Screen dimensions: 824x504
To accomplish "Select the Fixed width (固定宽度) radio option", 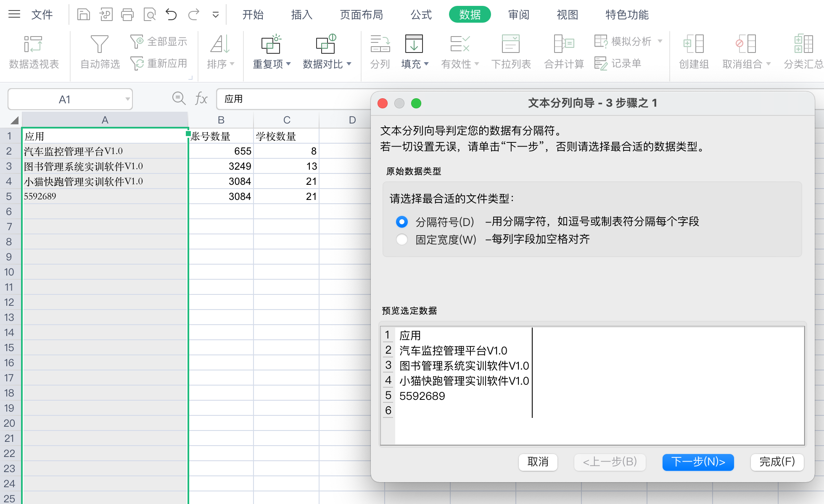I will coord(402,239).
